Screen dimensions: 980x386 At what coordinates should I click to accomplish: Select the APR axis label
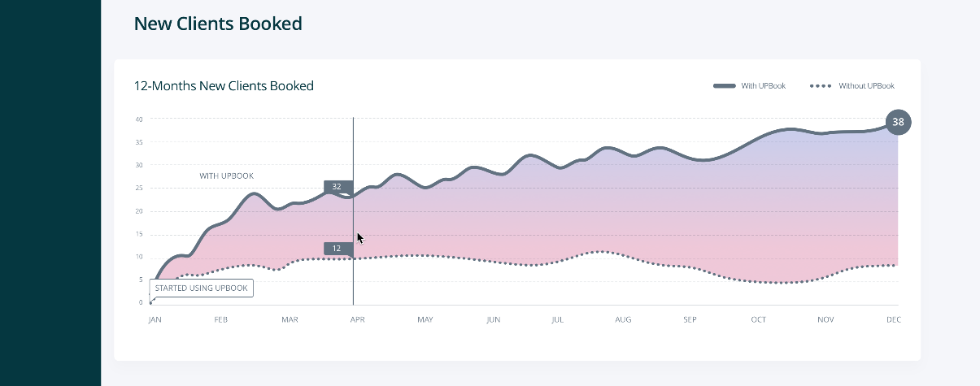click(357, 320)
